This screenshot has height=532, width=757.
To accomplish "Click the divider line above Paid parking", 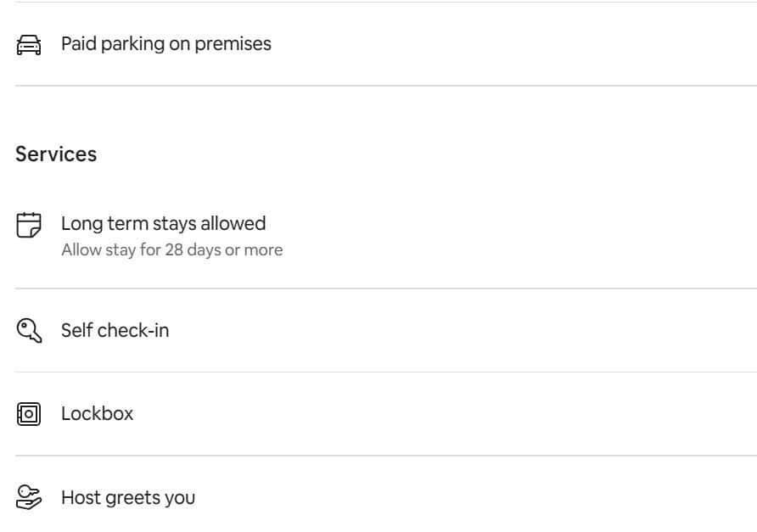I will click(x=386, y=3).
